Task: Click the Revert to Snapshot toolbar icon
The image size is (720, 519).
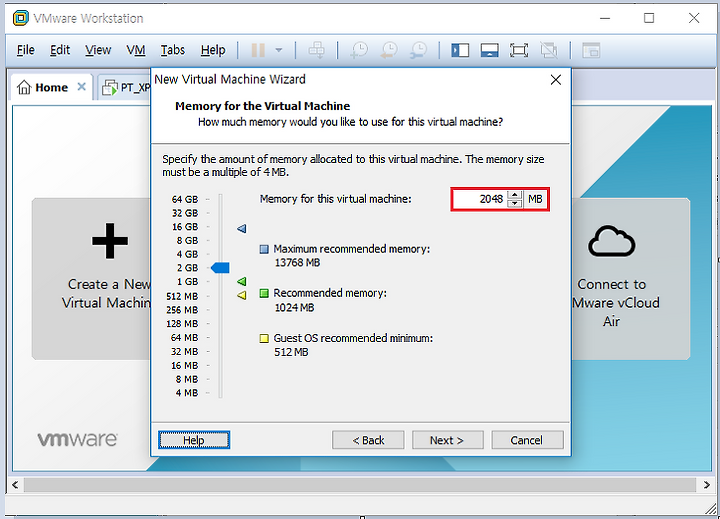Action: (389, 50)
